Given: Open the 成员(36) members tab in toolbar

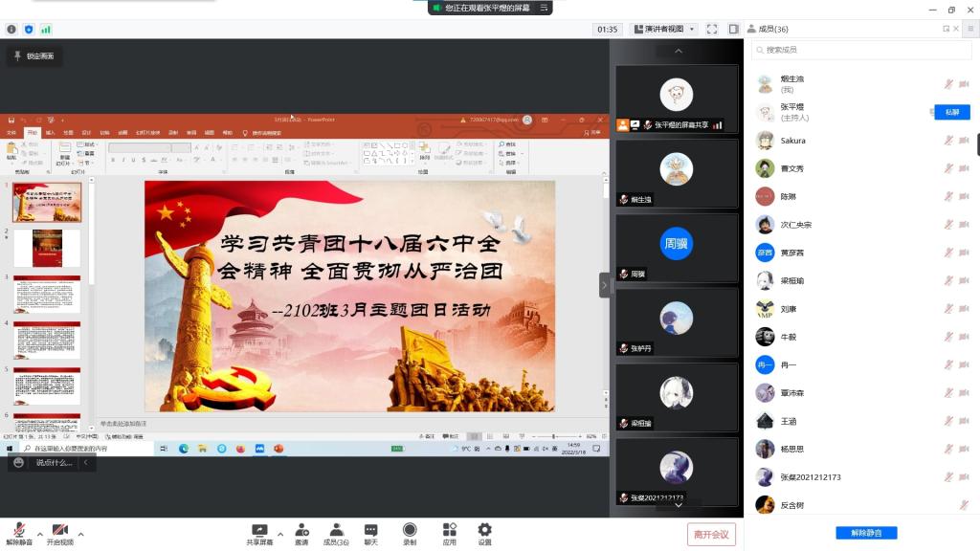Looking at the screenshot, I should (x=336, y=534).
